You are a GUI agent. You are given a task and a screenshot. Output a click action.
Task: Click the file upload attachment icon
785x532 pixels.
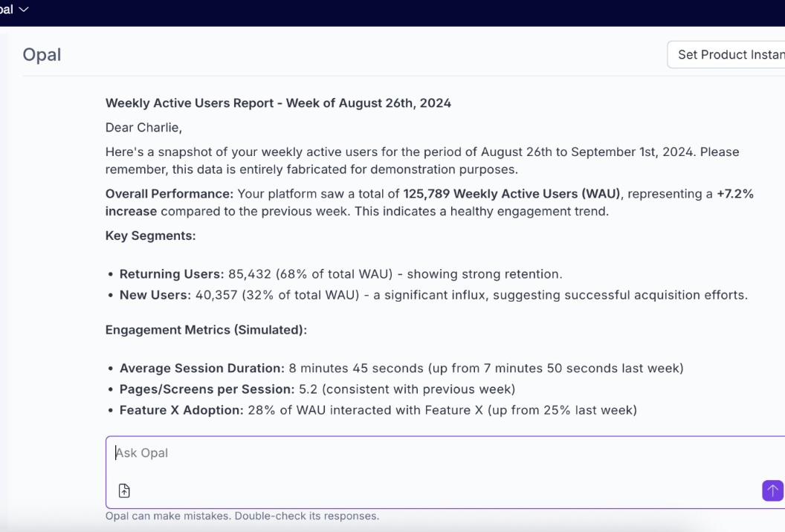pyautogui.click(x=124, y=490)
